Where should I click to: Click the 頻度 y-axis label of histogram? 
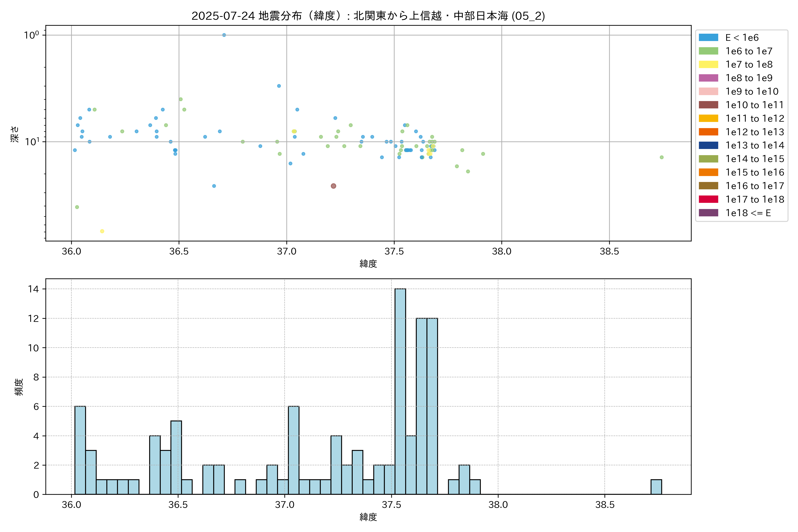click(x=19, y=387)
